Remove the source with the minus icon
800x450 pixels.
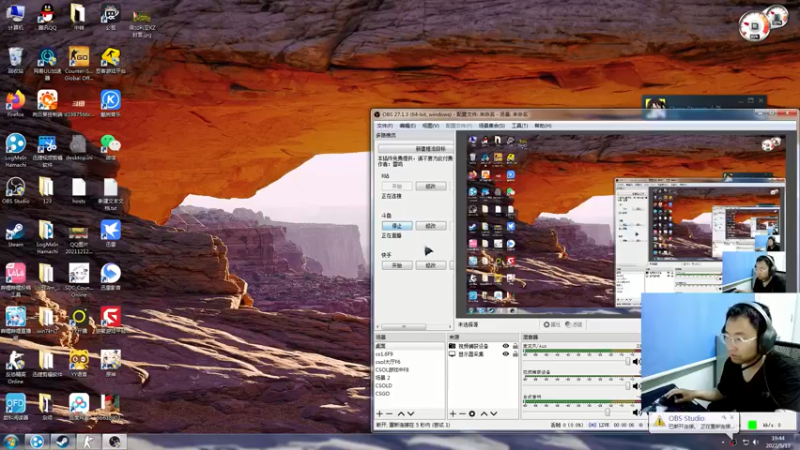point(462,414)
